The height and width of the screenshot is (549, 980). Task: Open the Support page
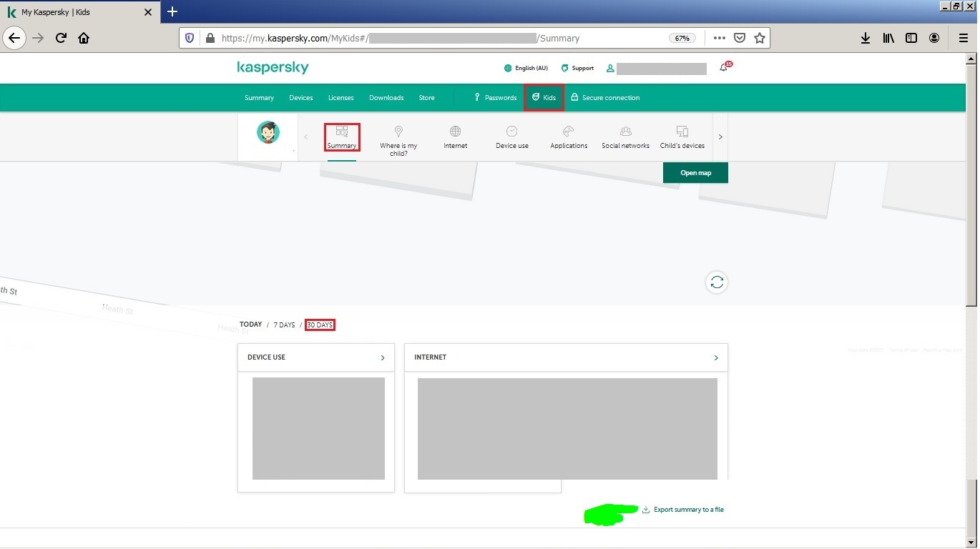coord(577,68)
